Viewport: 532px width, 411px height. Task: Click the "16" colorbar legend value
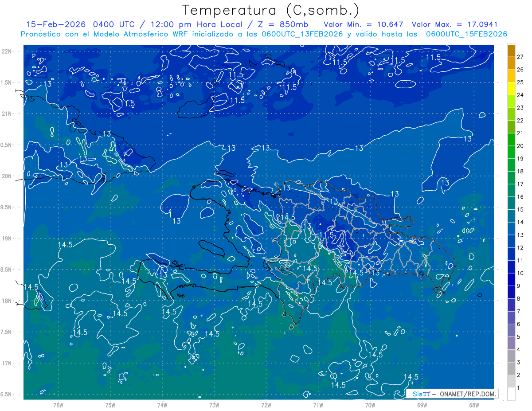(520, 196)
